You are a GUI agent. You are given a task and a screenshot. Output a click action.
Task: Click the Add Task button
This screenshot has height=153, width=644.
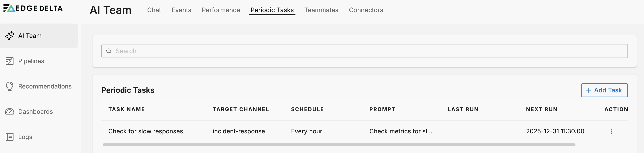pos(604,90)
